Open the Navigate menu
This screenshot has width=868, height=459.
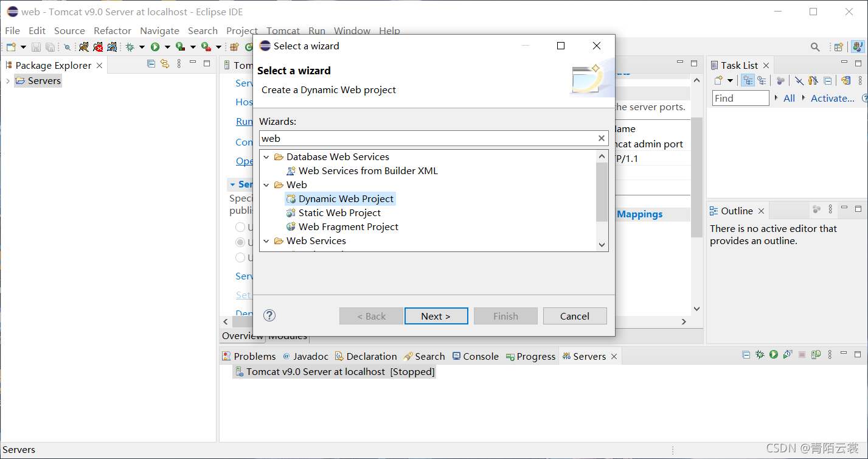[x=159, y=30]
